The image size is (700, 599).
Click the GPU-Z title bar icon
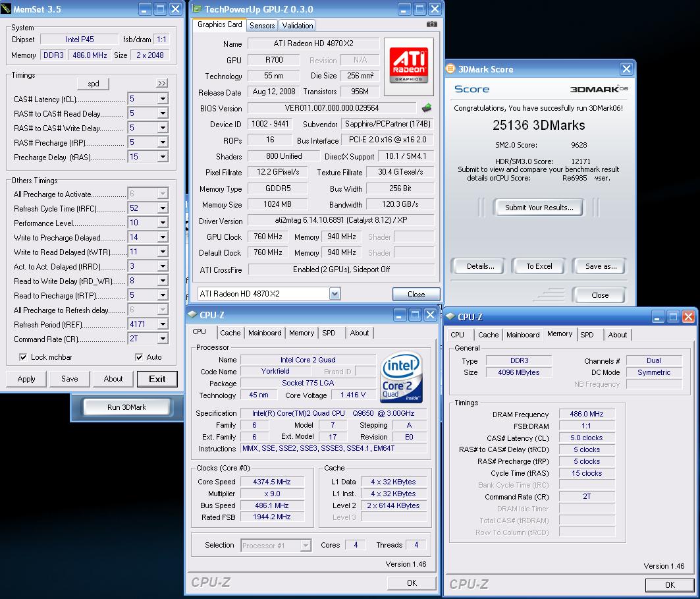point(197,9)
